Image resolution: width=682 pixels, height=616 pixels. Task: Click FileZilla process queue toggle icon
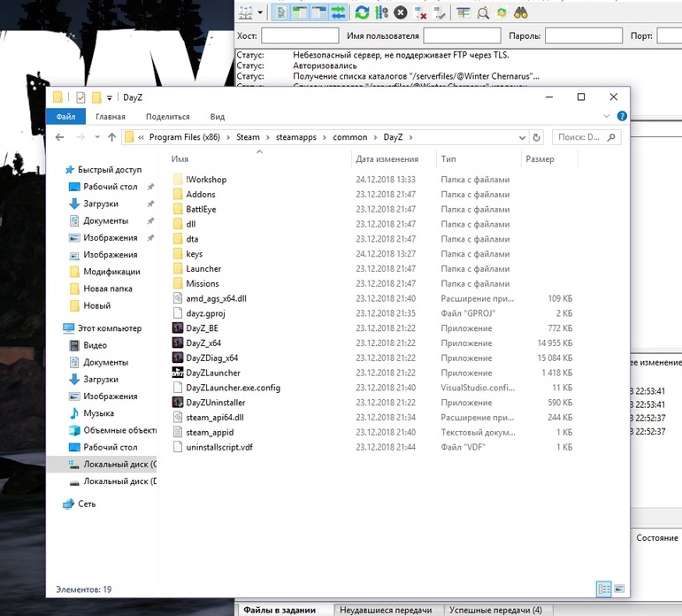click(381, 12)
